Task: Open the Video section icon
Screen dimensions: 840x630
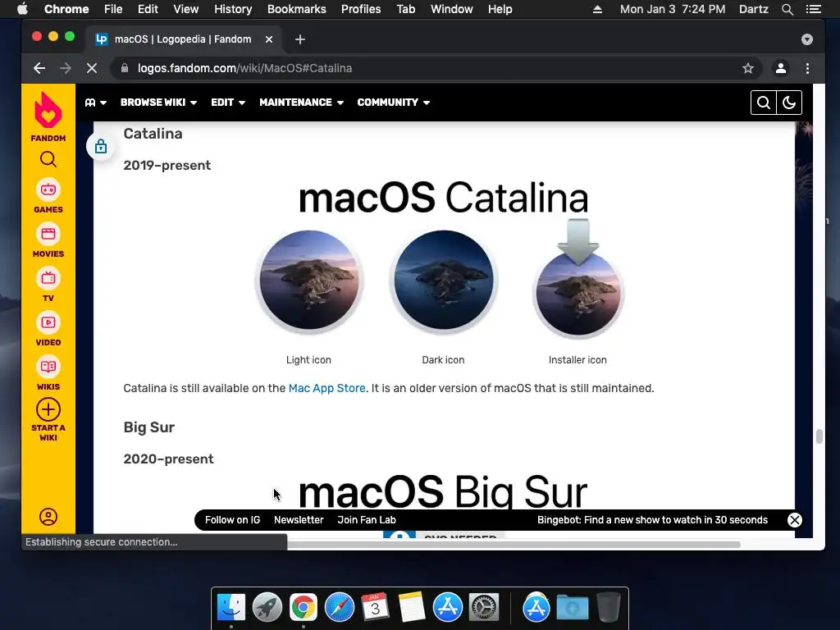Action: 48,322
